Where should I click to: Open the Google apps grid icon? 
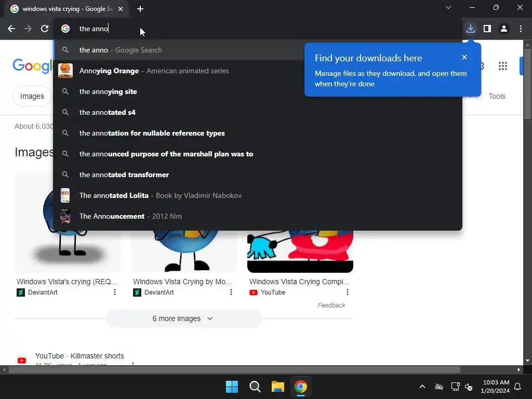tap(503, 66)
